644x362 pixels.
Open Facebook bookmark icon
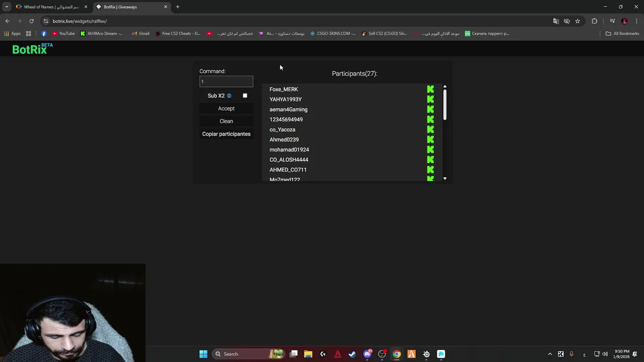[44, 34]
